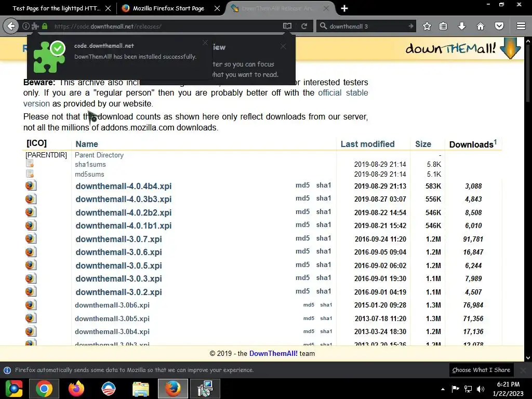The width and height of the screenshot is (532, 399).
Task: Click the volume speaker icon in system tray
Action: [481, 389]
